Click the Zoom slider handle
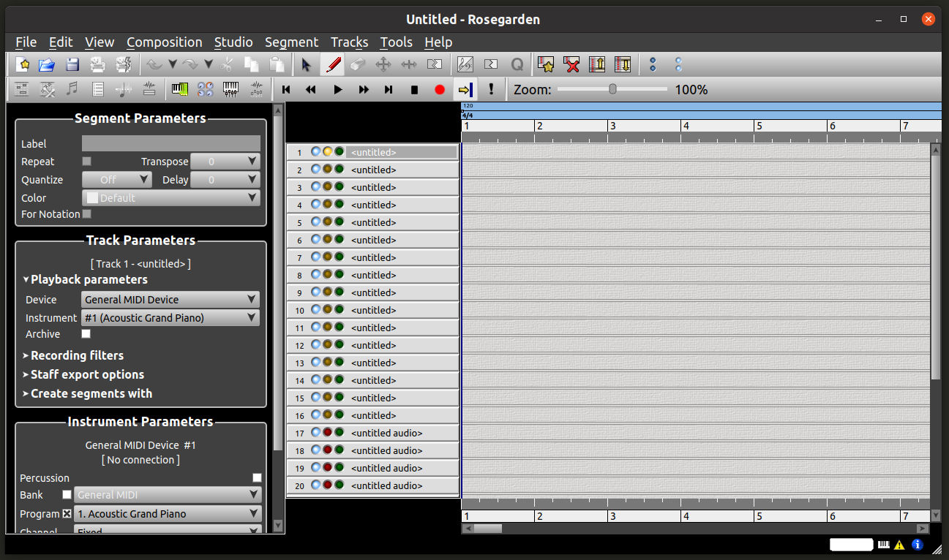949x560 pixels. [612, 89]
